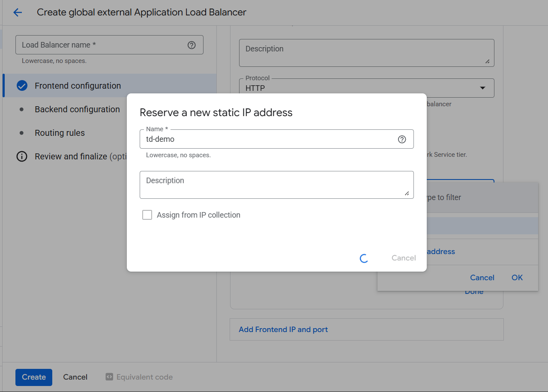Click help icon in static IP Name field
The width and height of the screenshot is (548, 392).
402,139
